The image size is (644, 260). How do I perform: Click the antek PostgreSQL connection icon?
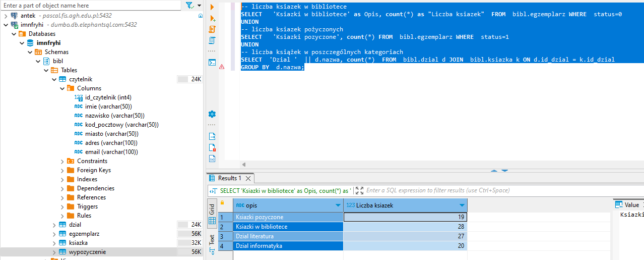14,16
